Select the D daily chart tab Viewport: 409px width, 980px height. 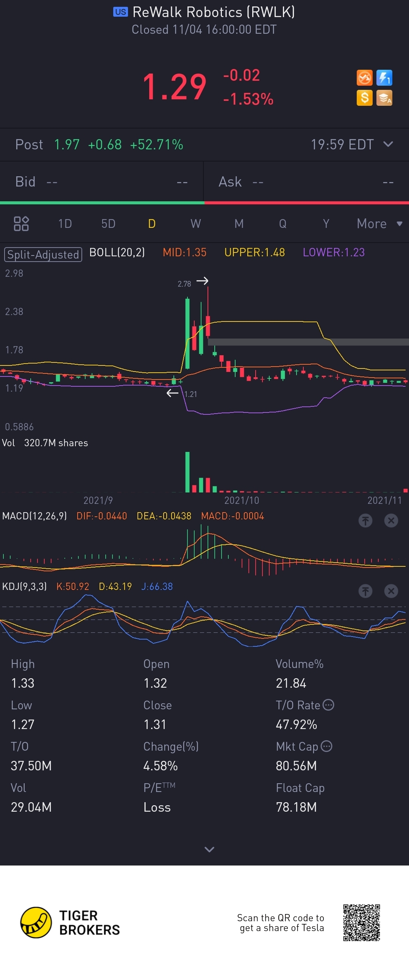(x=151, y=224)
